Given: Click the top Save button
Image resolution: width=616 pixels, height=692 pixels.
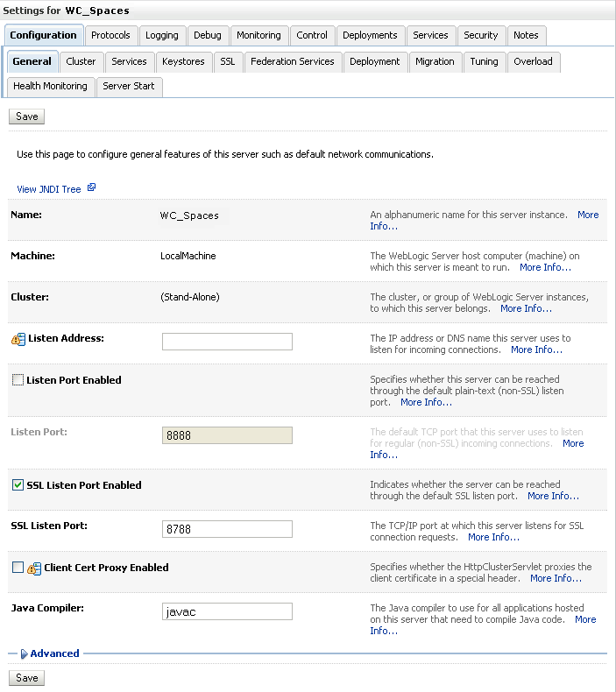Looking at the screenshot, I should 26,117.
